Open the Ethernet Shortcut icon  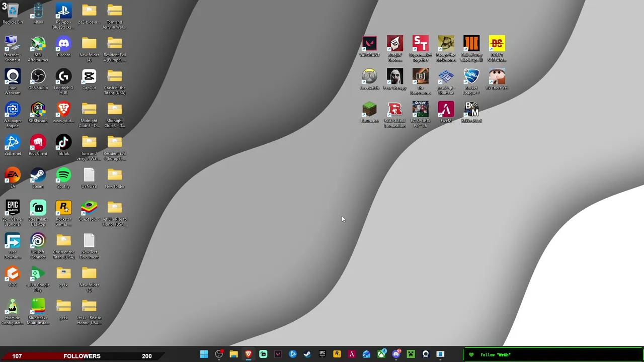point(13,49)
